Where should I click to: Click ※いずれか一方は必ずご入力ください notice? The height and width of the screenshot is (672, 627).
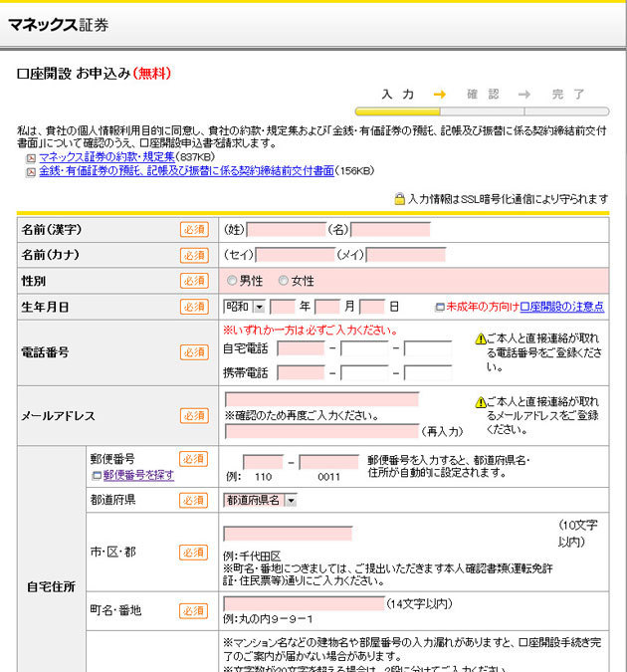(312, 330)
